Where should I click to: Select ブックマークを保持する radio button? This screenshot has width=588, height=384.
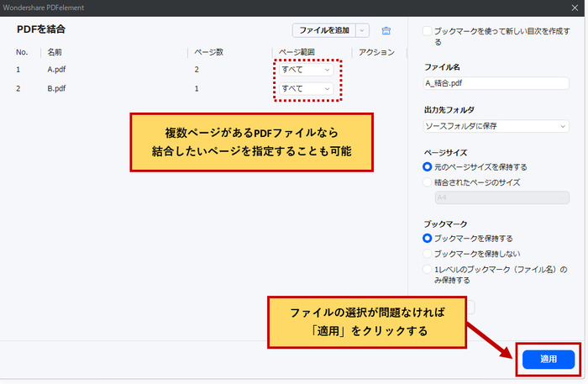428,239
